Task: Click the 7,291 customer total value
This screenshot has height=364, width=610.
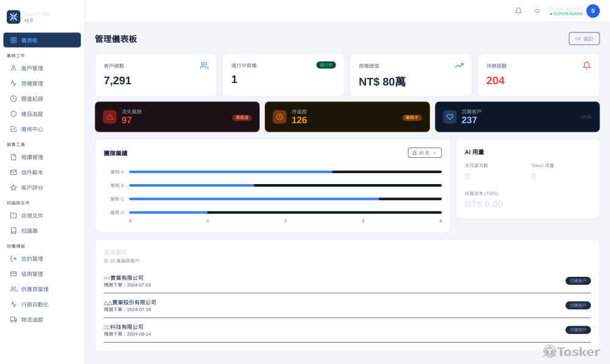Action: (x=118, y=80)
